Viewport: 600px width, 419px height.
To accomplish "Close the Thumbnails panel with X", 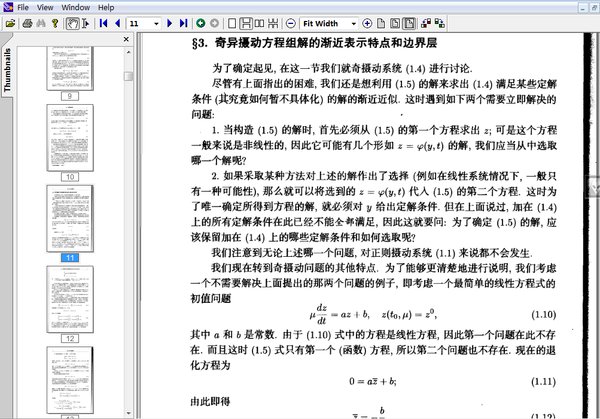I will coord(126,39).
